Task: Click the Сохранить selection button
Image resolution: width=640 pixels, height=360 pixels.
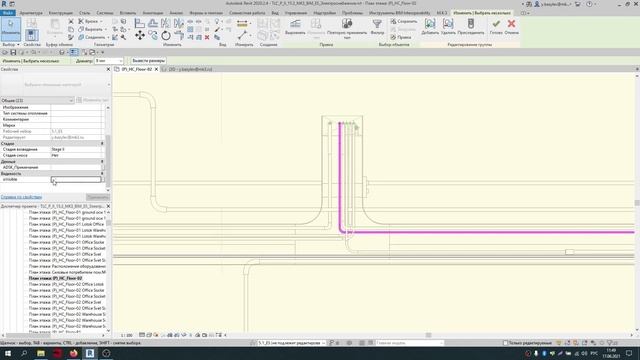Action: coord(404,21)
